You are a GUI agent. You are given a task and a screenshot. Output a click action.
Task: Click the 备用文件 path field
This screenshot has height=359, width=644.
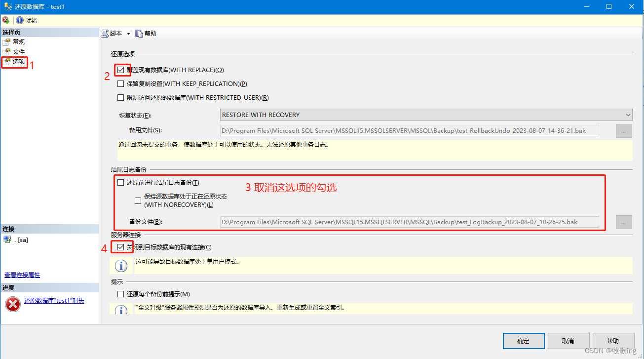pos(410,131)
